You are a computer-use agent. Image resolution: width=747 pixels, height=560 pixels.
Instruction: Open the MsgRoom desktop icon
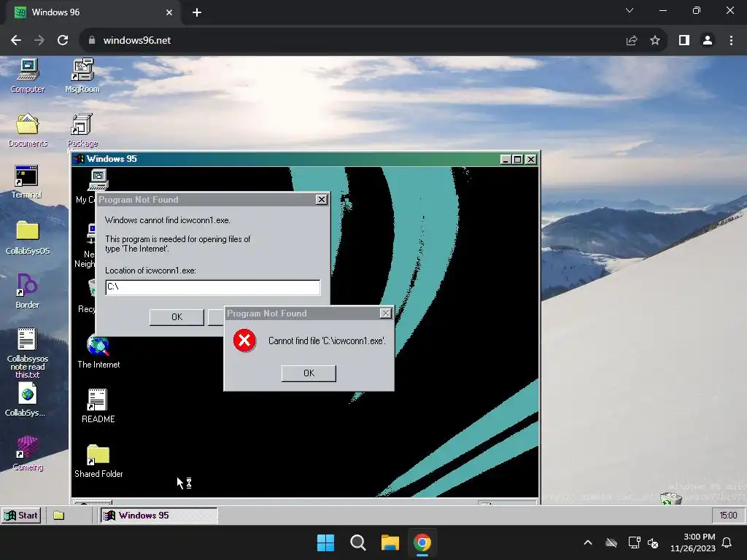pyautogui.click(x=82, y=76)
